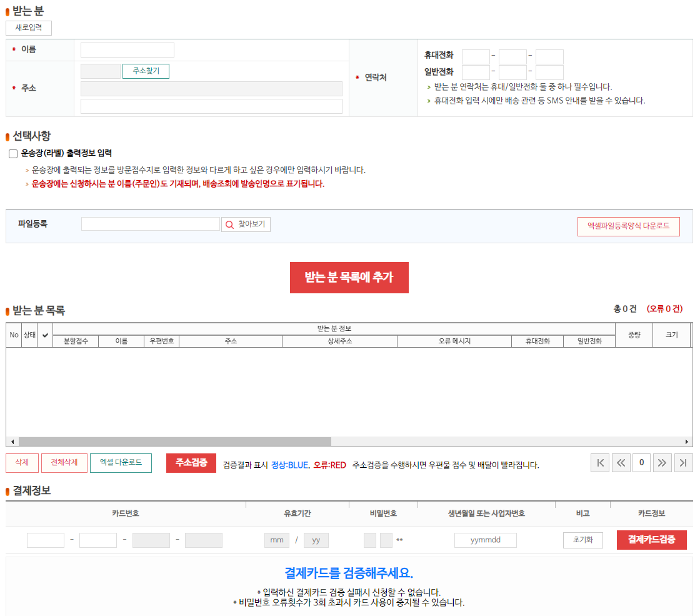Click the magnifier icon next to 찾아보기
The height and width of the screenshot is (616, 695).
(x=229, y=225)
